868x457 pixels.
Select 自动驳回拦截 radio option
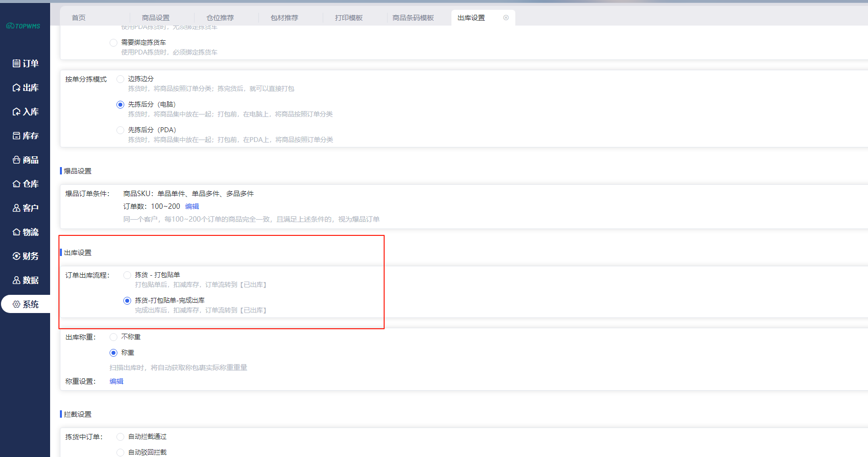[x=120, y=453]
